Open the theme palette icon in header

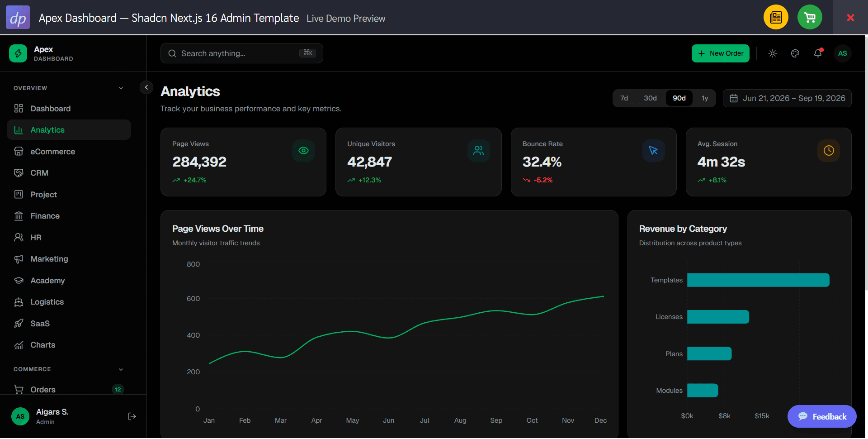795,53
